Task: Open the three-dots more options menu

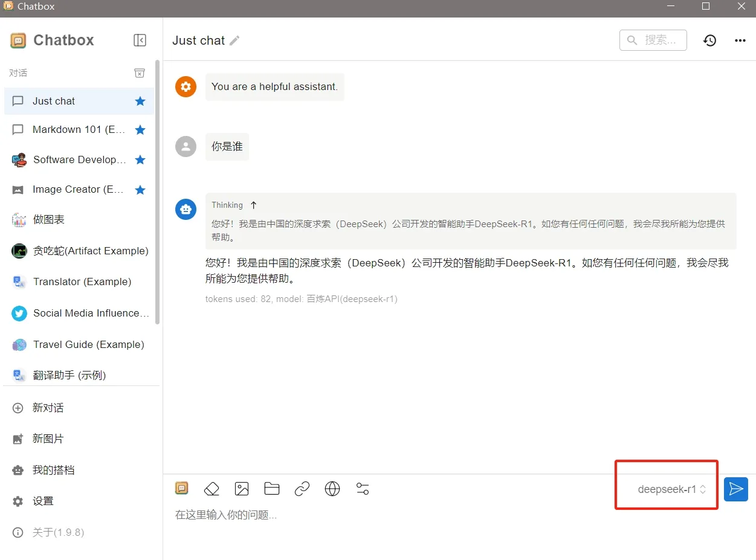Action: (740, 40)
